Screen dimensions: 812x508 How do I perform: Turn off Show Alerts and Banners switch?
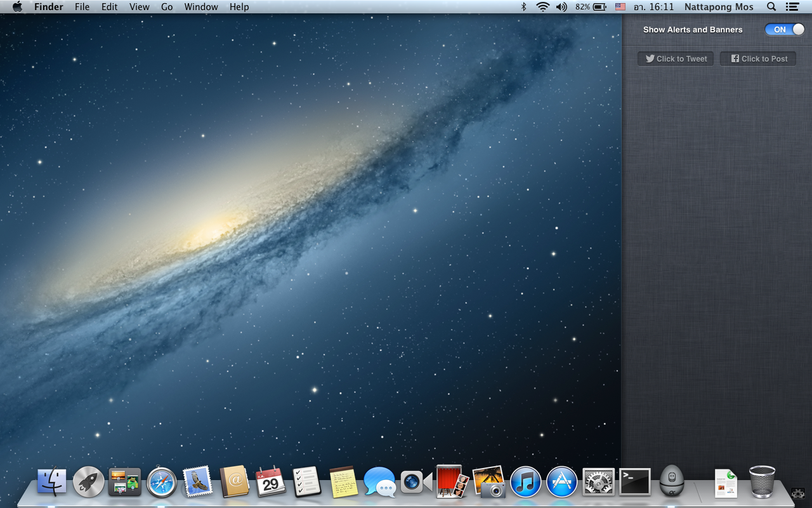click(x=785, y=29)
